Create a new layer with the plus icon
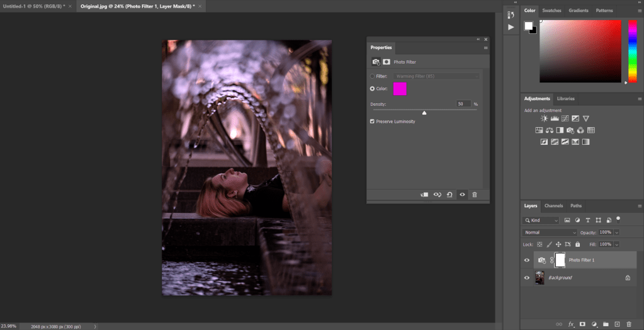This screenshot has height=330, width=644. [x=617, y=324]
